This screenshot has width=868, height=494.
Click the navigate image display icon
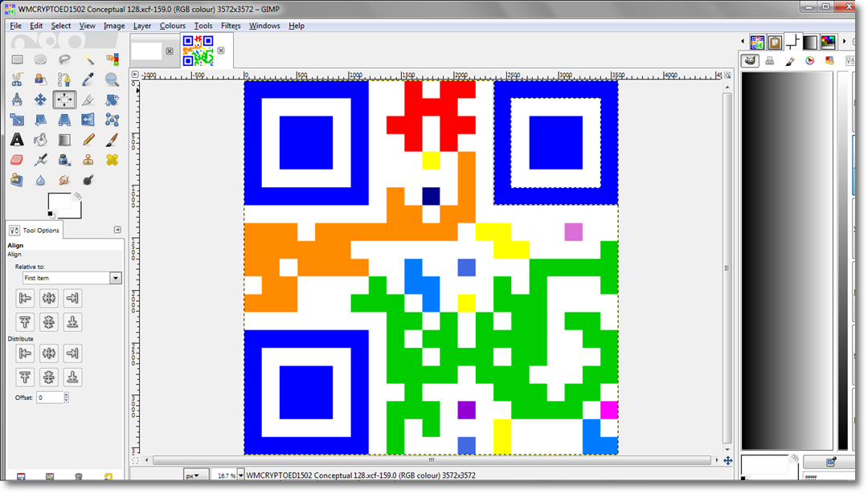click(x=728, y=460)
